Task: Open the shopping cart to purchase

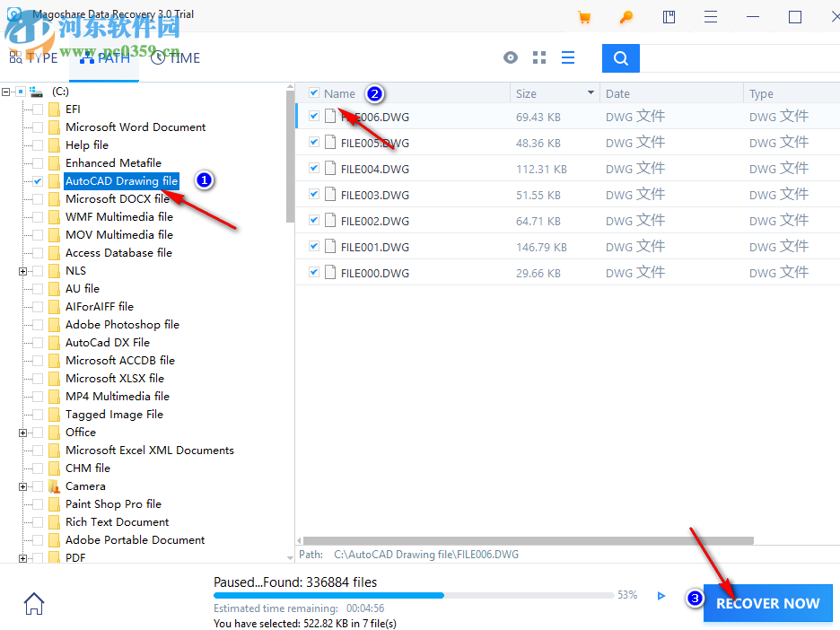Action: coord(584,17)
